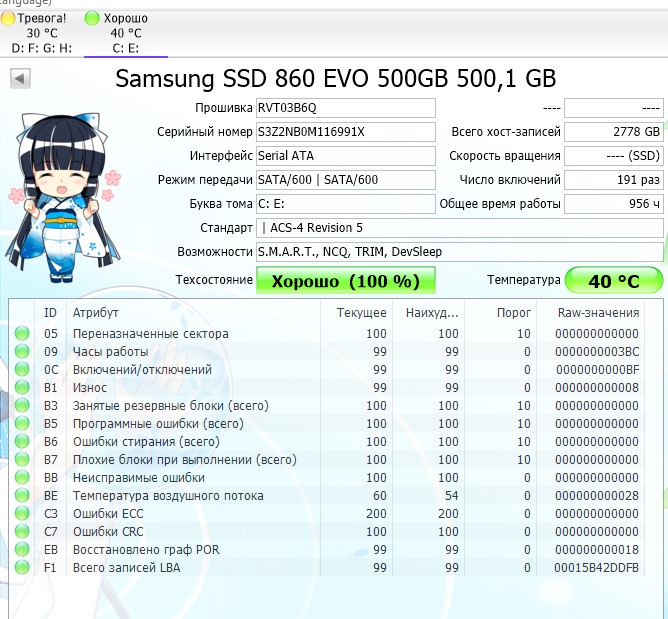
Task: Select the Температура воздушного потока row
Action: (327, 495)
